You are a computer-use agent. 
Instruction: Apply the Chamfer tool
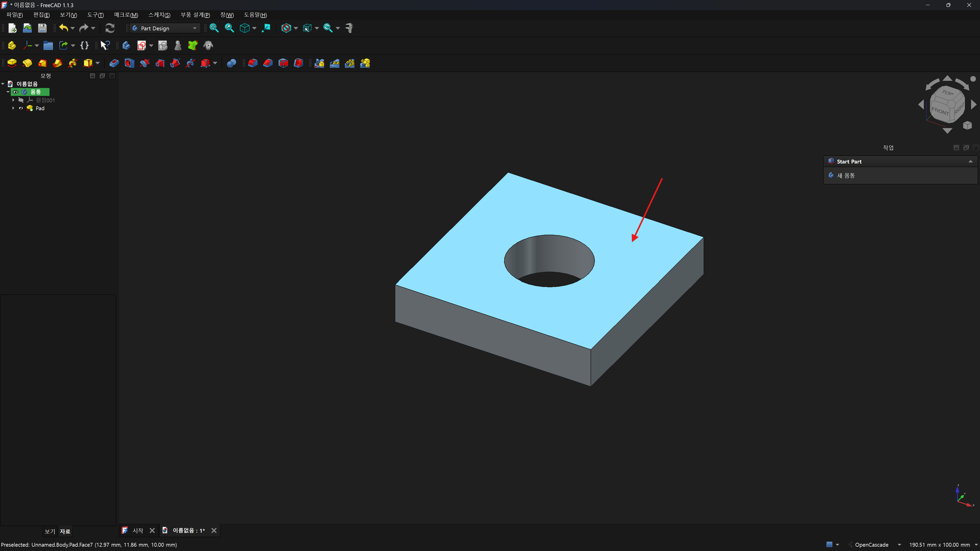click(x=268, y=63)
